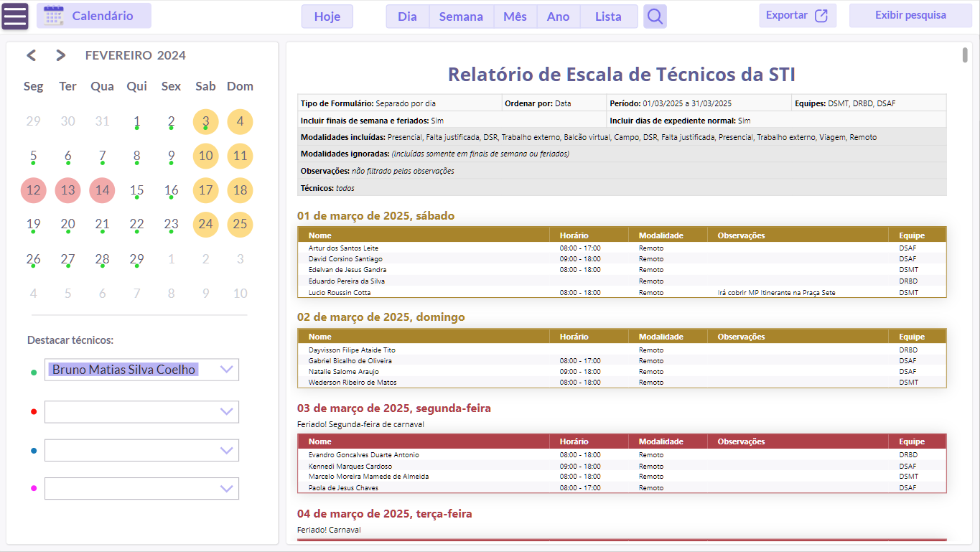Click the scrollbar thumb of the report
The image size is (980, 552).
[x=966, y=55]
